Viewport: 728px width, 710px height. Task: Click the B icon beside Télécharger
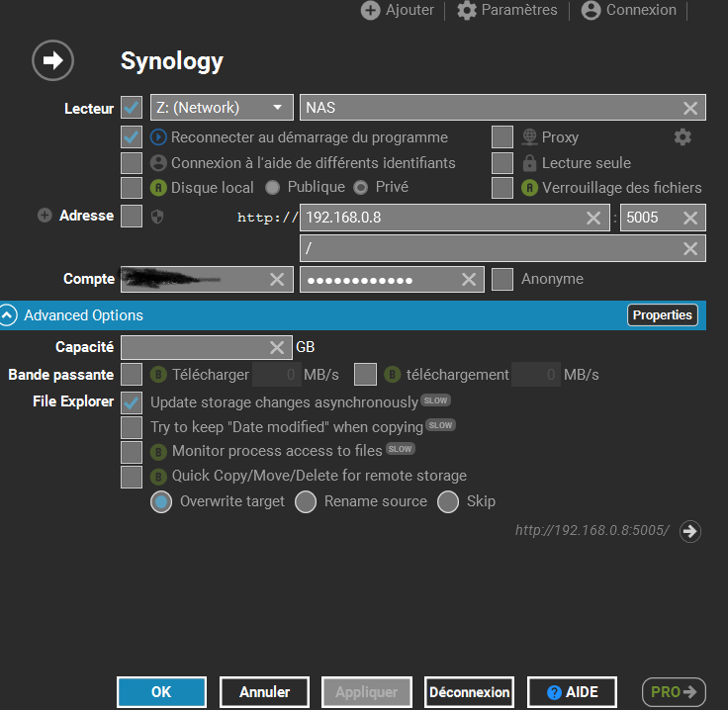pyautogui.click(x=158, y=375)
